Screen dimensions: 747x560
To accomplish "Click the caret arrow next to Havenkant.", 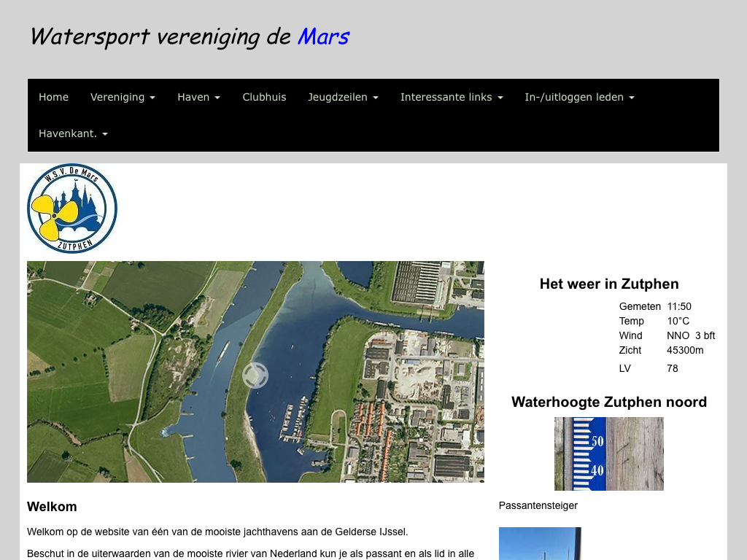I will (x=105, y=135).
